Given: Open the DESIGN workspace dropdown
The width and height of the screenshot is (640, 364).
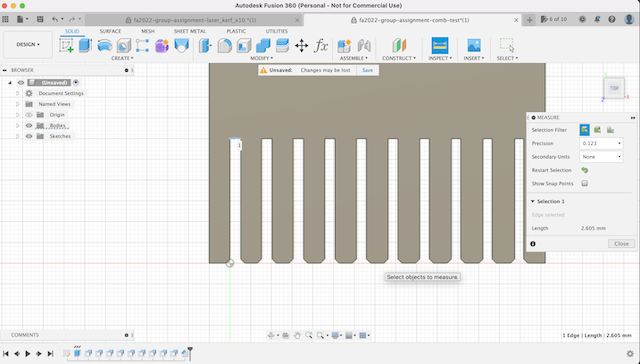Looking at the screenshot, I should tap(28, 44).
